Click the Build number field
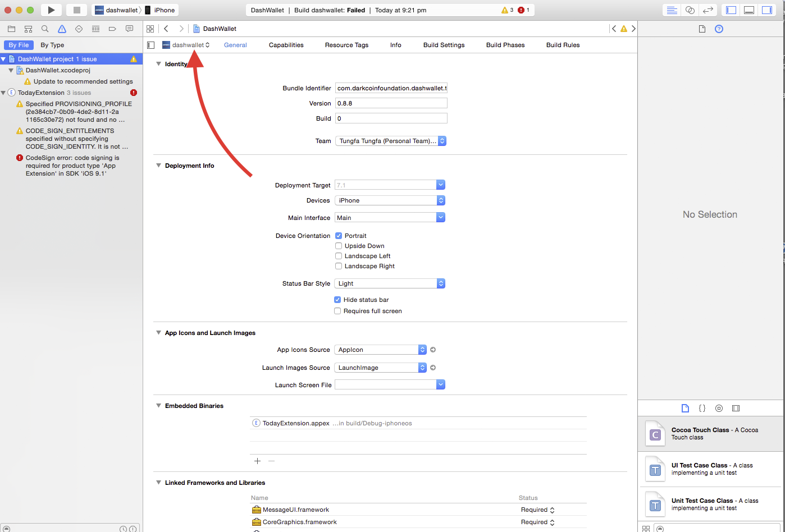The width and height of the screenshot is (785, 532). pyautogui.click(x=391, y=118)
